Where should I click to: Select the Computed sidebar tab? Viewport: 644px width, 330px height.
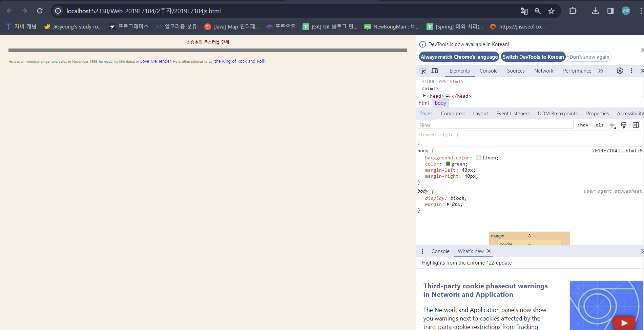pos(453,114)
